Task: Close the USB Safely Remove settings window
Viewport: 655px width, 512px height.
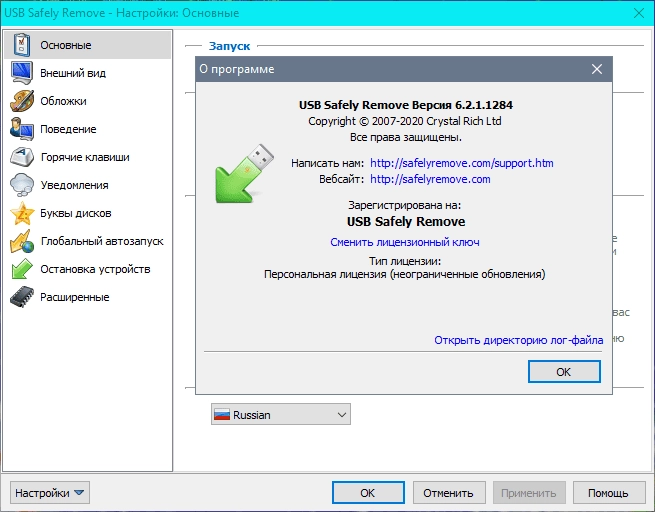Action: click(x=639, y=13)
